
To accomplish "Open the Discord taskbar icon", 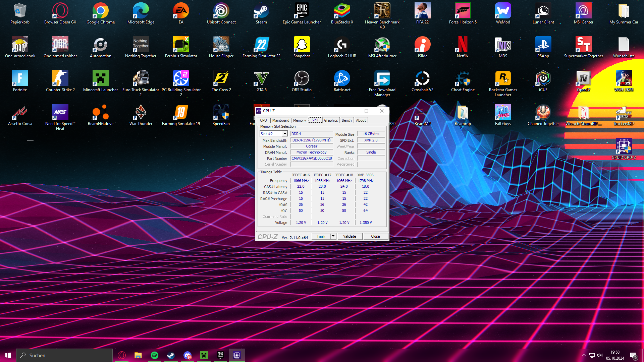I will coord(187,355).
